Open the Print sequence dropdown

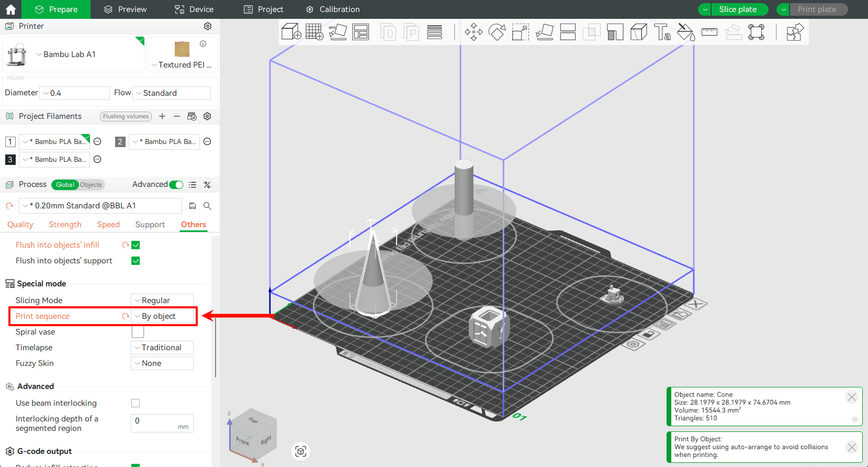[x=162, y=316]
